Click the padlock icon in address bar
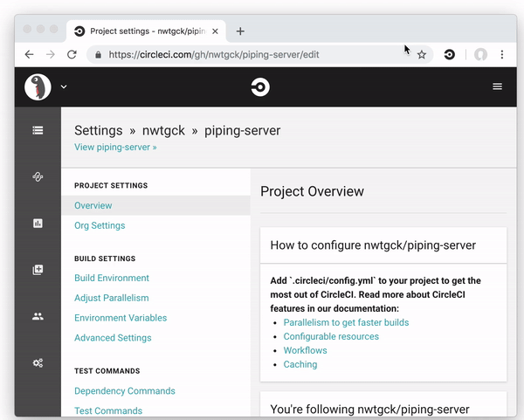The image size is (524, 420). 98,54
